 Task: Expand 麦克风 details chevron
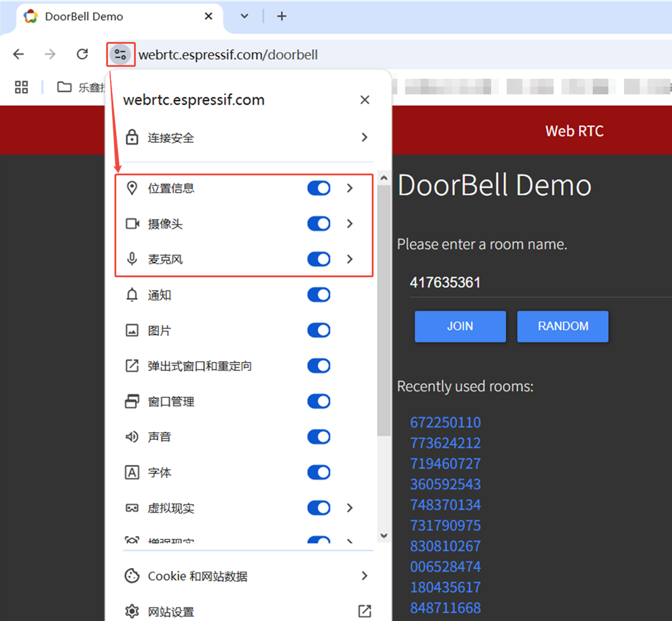click(350, 259)
